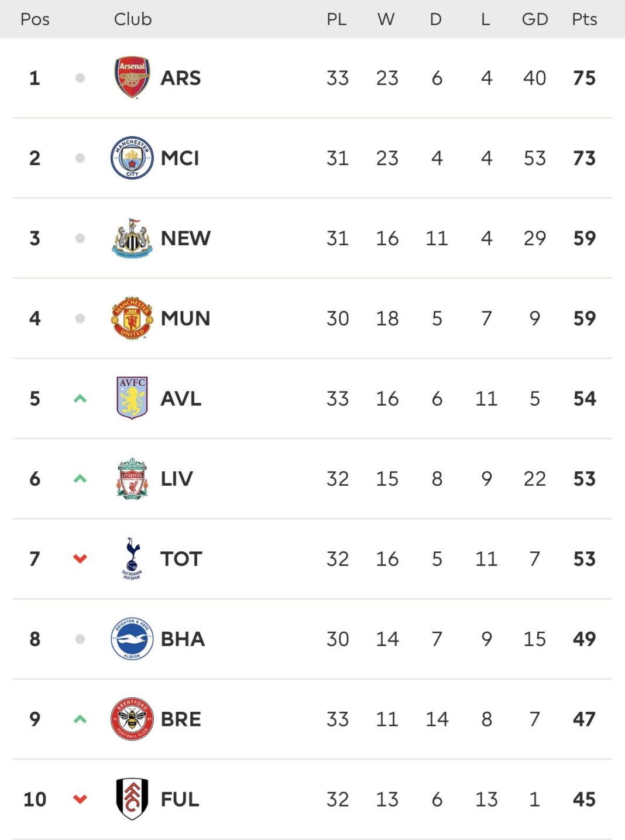Select the Tottenham Hotspur crest

coord(132,558)
